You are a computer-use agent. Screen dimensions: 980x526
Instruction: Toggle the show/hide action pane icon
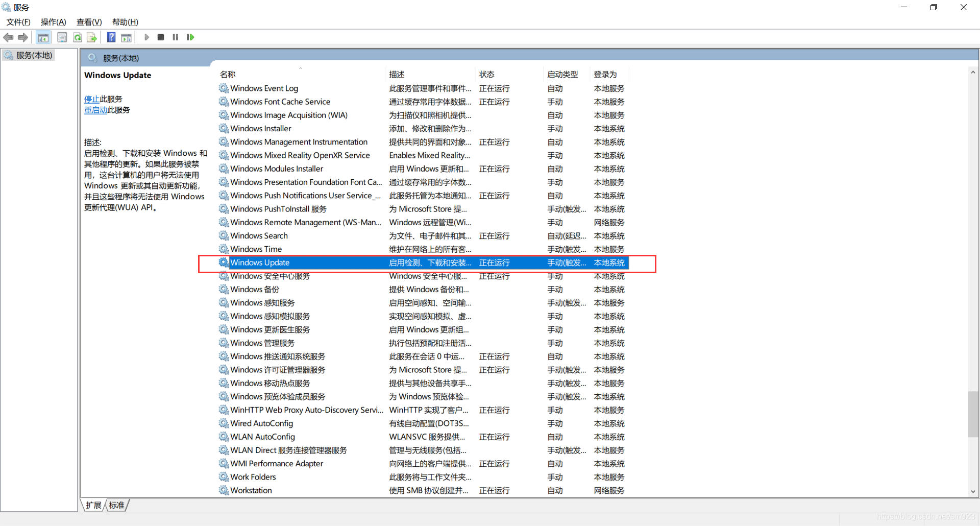pyautogui.click(x=126, y=37)
